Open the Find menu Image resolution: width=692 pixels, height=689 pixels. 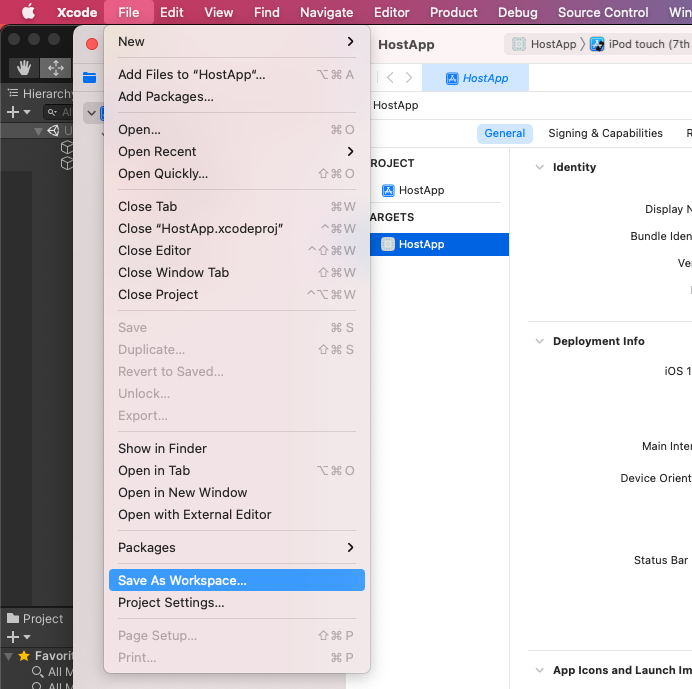267,12
